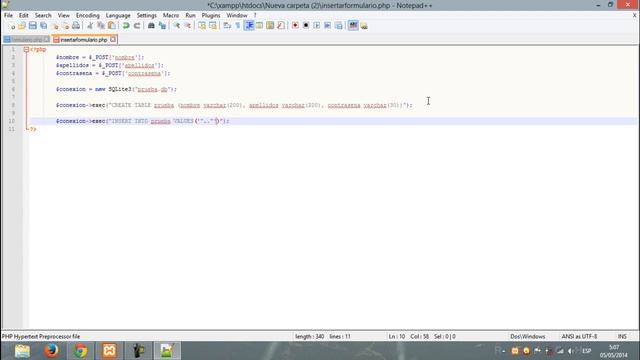Click the INSERT INTO statement on line 10
The width and height of the screenshot is (640, 360).
click(x=143, y=121)
